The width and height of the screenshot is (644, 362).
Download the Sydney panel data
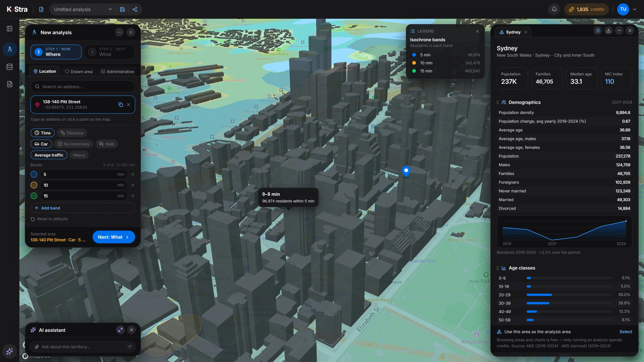click(x=608, y=31)
